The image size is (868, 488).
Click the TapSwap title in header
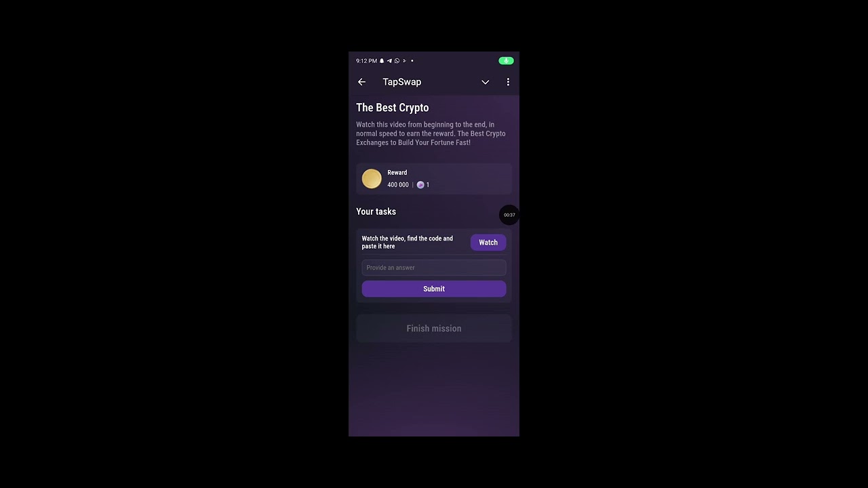402,82
